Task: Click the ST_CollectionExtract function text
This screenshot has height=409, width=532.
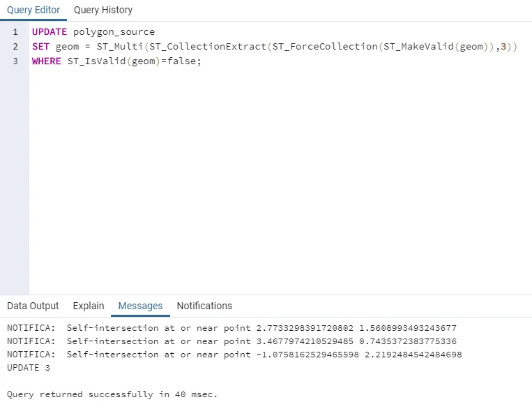Action: coord(208,47)
